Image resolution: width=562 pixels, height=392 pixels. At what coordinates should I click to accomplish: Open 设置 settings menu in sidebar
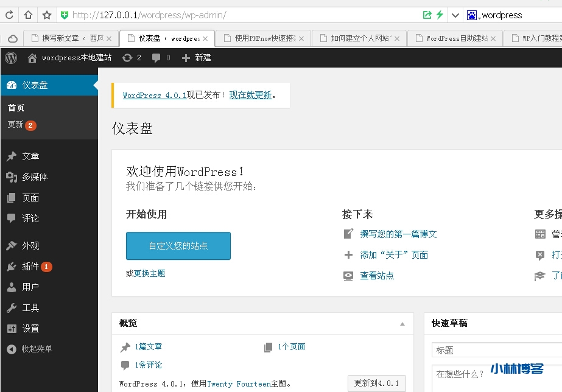(30, 329)
